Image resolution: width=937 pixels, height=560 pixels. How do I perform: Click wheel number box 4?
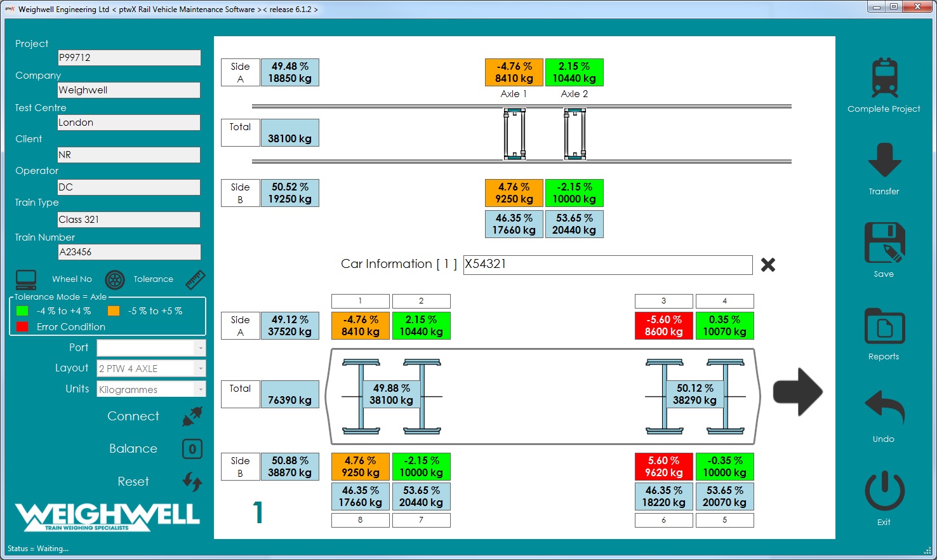click(x=725, y=301)
